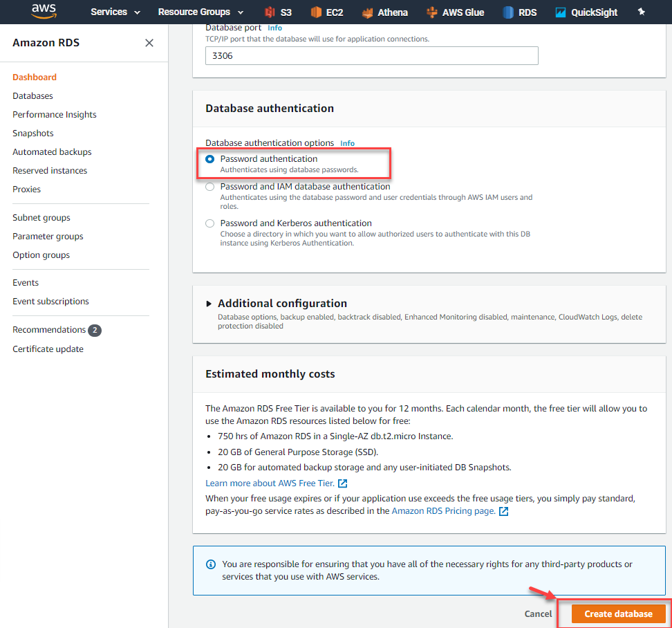Open Snapshots in sidebar
The height and width of the screenshot is (628, 672).
[x=33, y=133]
